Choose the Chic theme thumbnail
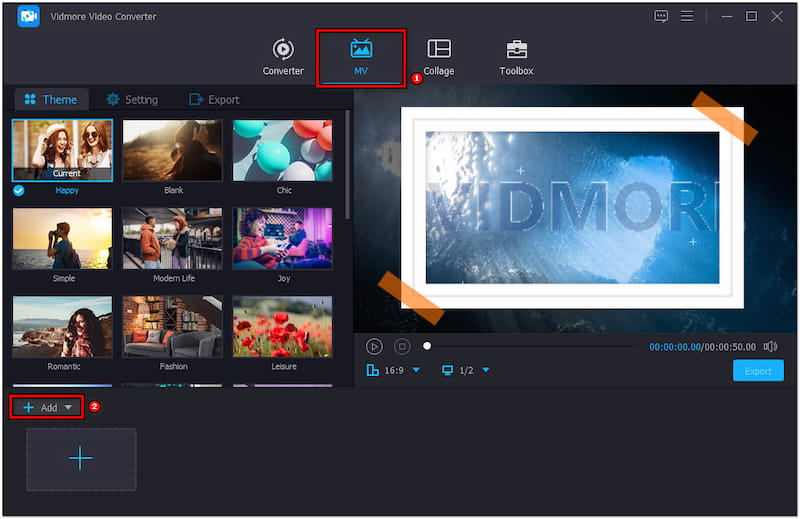This screenshot has width=800, height=519. pyautogui.click(x=283, y=150)
